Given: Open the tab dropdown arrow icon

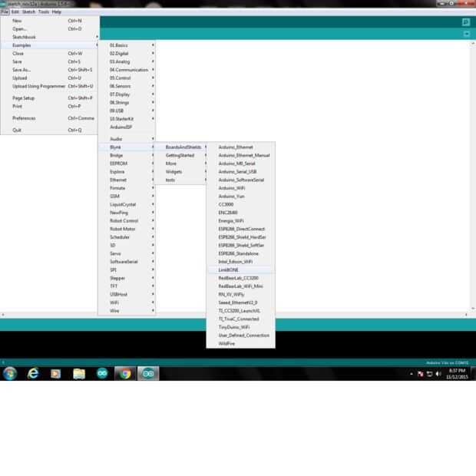Looking at the screenshot, I should tap(467, 34).
